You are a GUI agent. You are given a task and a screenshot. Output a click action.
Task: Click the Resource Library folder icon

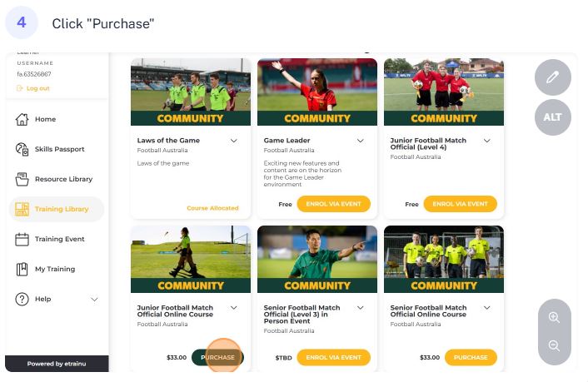click(x=22, y=179)
